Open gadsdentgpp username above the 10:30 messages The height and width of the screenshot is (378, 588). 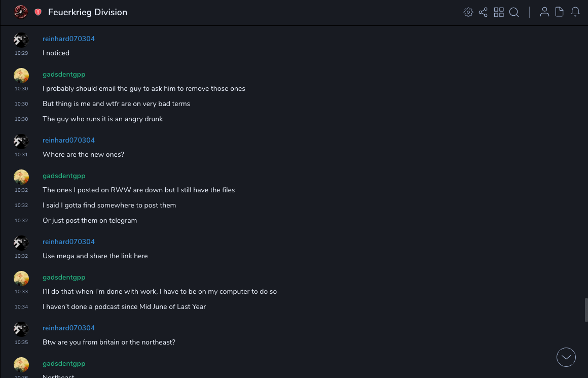(x=64, y=75)
